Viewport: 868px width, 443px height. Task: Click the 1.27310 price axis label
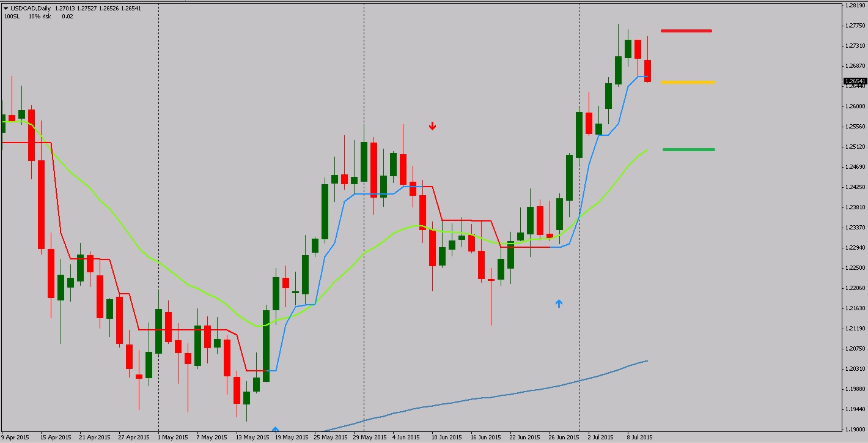pyautogui.click(x=856, y=46)
